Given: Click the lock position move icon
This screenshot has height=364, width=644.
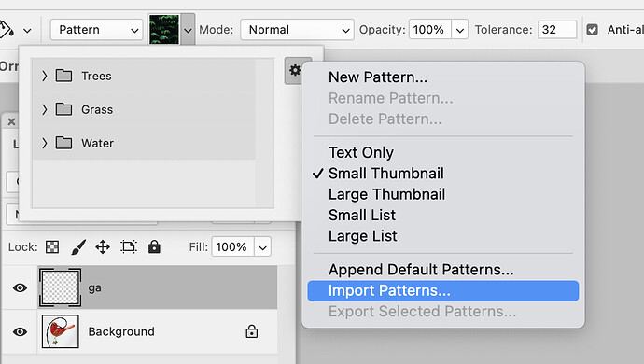Looking at the screenshot, I should (103, 247).
